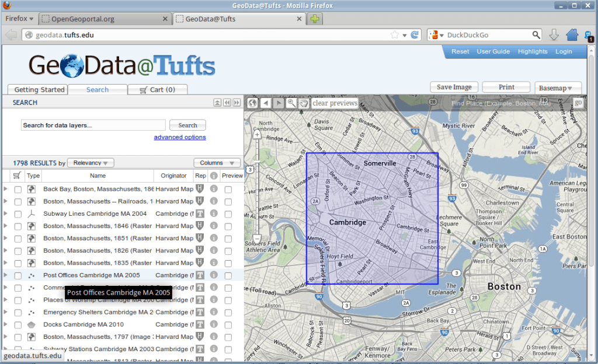Viewport: 598px width, 364px height.
Task: Switch to the Getting Started tab
Action: 38,89
